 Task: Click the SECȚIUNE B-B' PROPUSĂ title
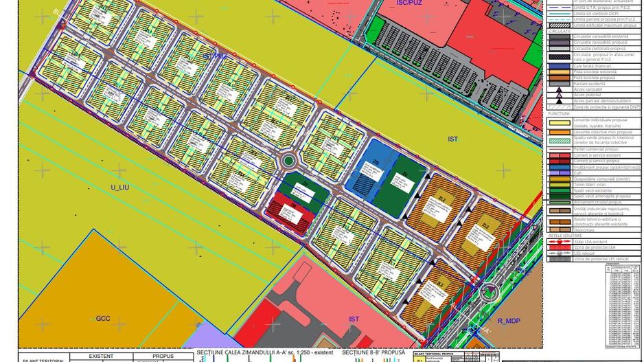(x=371, y=352)
